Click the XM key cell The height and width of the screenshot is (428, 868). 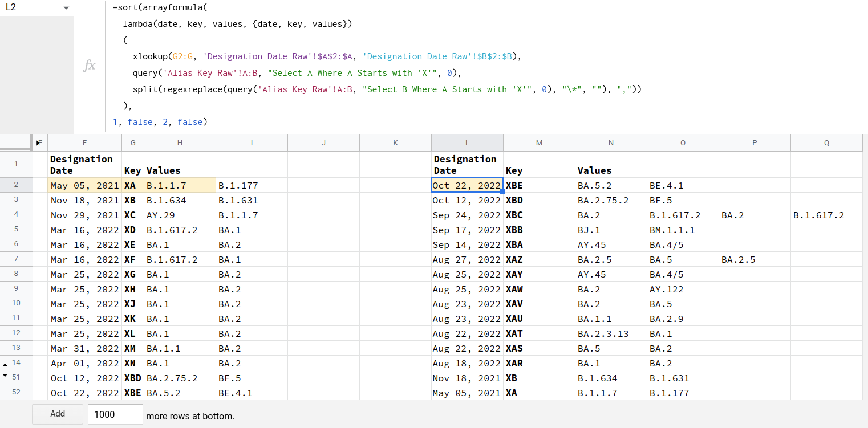click(x=133, y=348)
